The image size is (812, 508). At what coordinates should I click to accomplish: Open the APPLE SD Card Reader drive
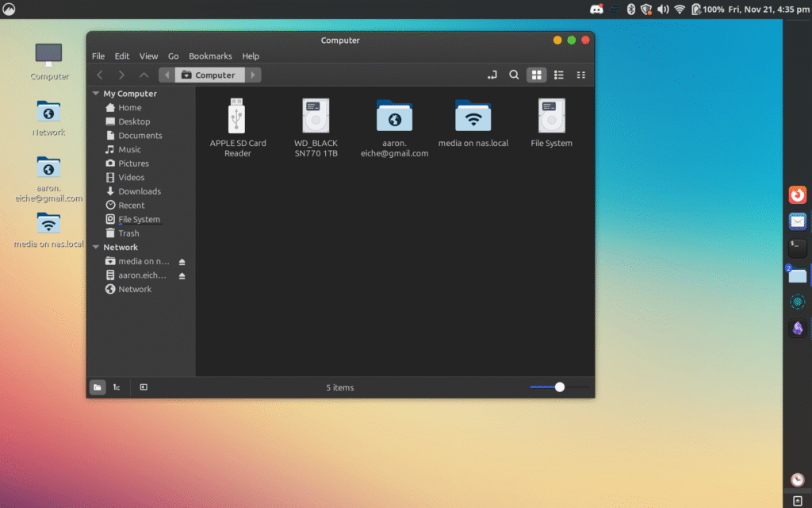tap(237, 117)
